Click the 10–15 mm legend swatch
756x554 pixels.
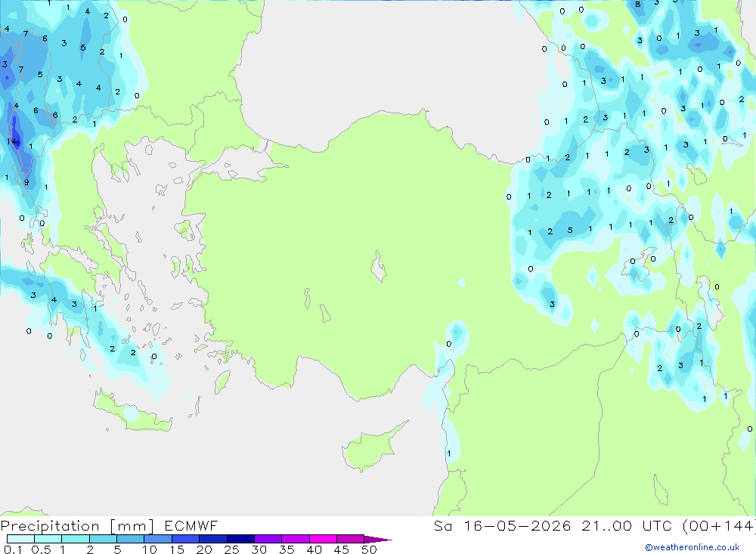point(158,539)
